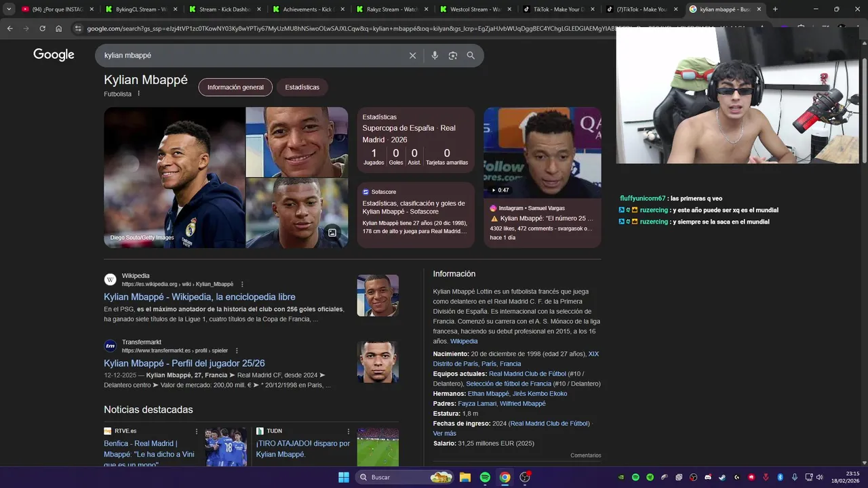Switch to Westcol Stream tab
Screen dimensions: 868x488
click(475, 9)
